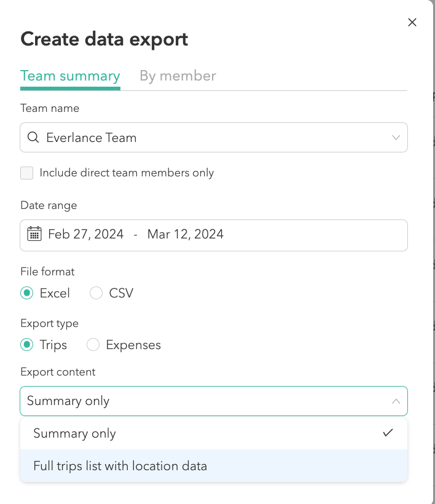Select the Trips export type radio button
Image resolution: width=435 pixels, height=504 pixels.
27,345
